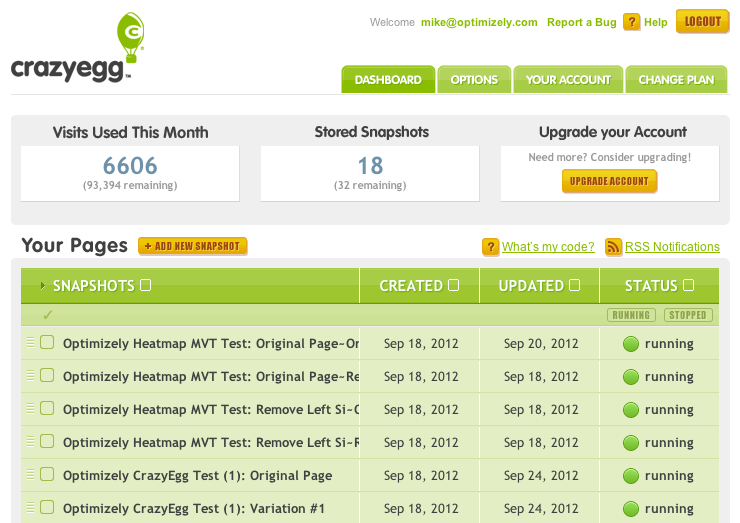Toggle the sort box beside Created header
The image size is (740, 523).
coord(454,285)
